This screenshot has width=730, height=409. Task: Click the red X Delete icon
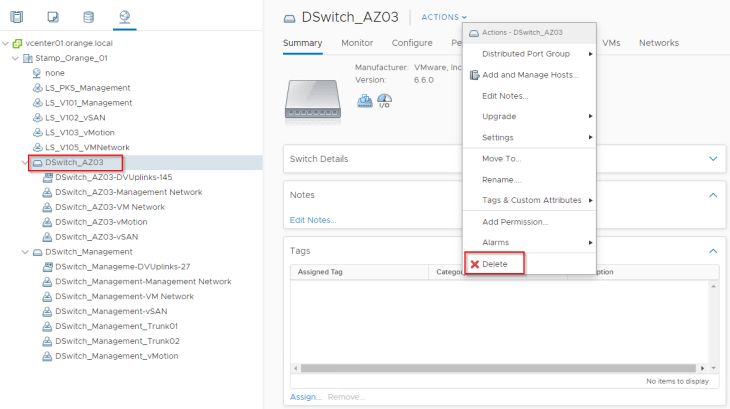point(474,264)
